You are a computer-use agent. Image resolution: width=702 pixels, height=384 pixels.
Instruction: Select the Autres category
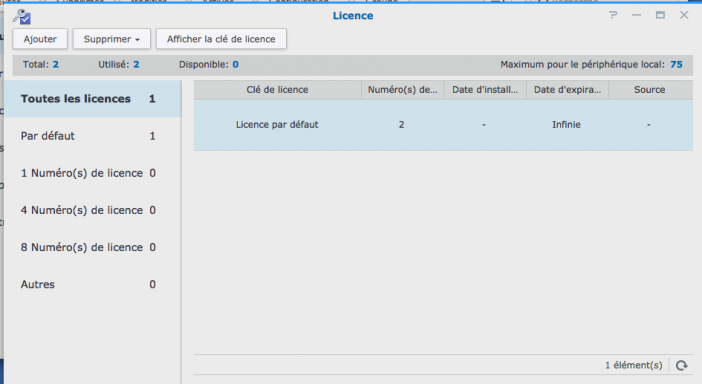(93, 285)
